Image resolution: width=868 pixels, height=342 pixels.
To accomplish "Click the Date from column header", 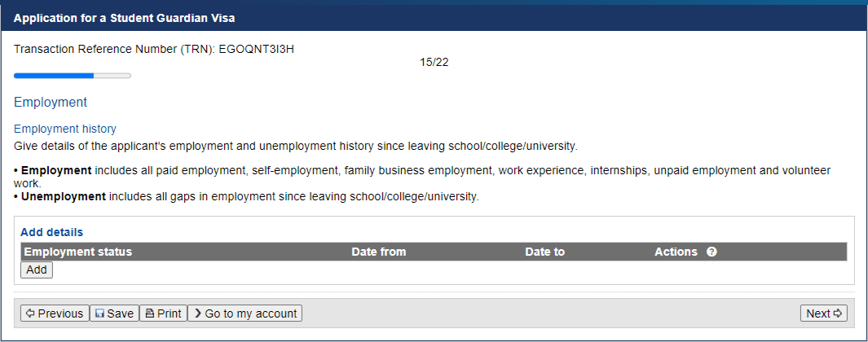I will 379,252.
